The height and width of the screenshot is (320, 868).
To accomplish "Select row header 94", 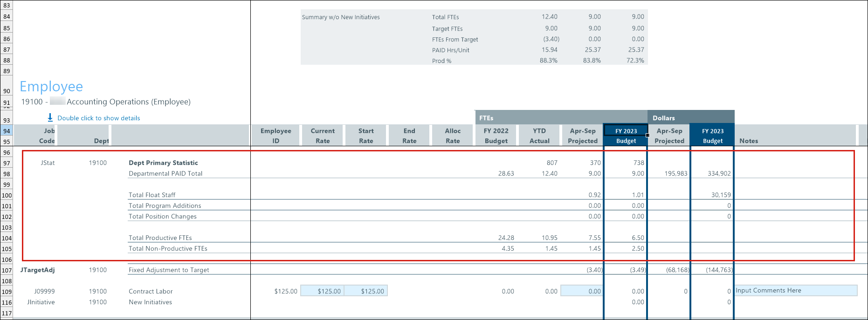I will 7,131.
